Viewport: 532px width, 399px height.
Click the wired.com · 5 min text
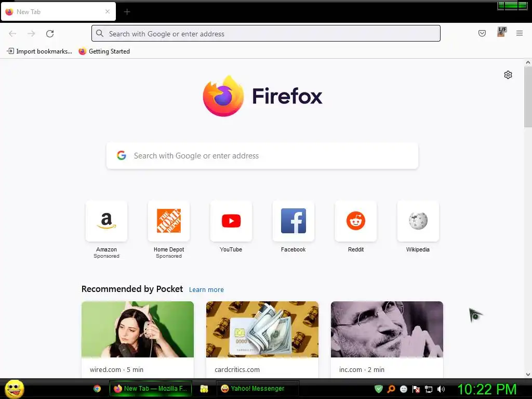click(x=116, y=369)
